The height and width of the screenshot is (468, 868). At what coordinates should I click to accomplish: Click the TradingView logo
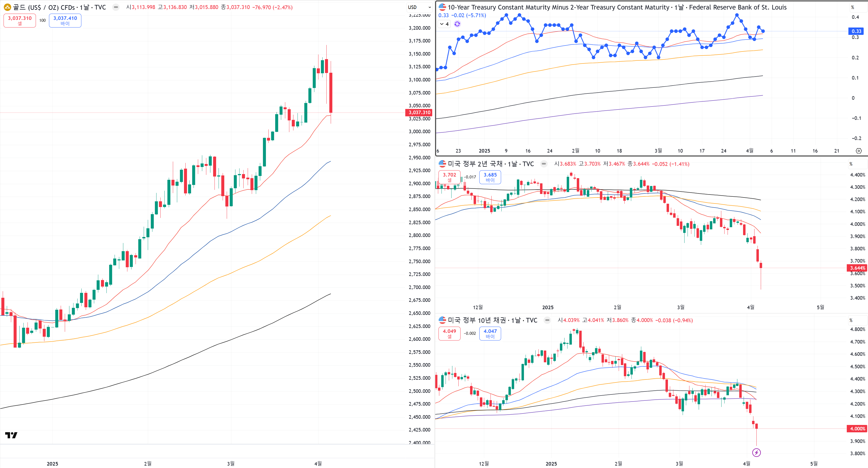[11, 435]
